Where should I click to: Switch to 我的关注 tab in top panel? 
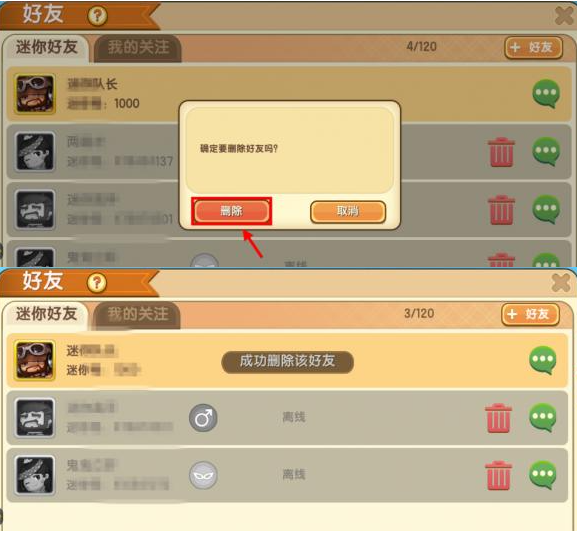[x=138, y=48]
